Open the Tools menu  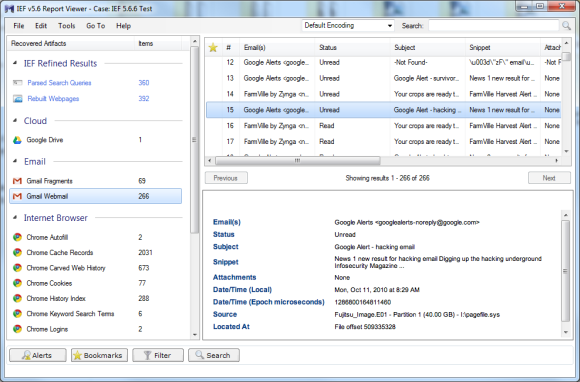[x=67, y=26]
